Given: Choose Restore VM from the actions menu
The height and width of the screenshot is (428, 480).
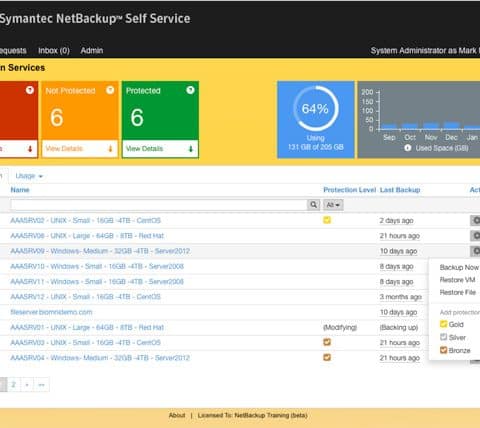Looking at the screenshot, I should tap(457, 280).
